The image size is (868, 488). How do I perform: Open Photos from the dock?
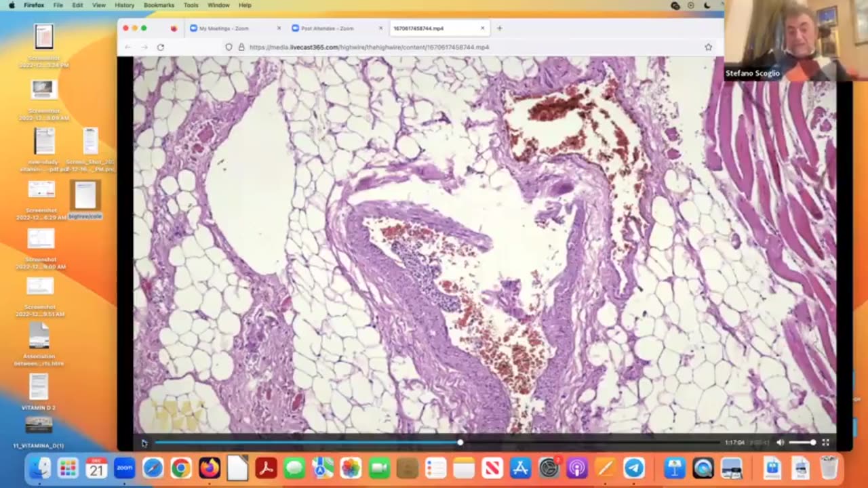(351, 468)
